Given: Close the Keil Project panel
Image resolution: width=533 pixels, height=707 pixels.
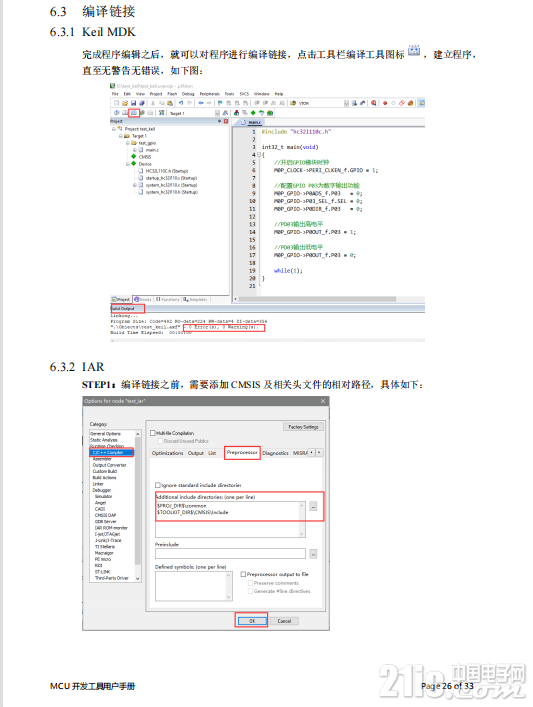Looking at the screenshot, I should (226, 121).
